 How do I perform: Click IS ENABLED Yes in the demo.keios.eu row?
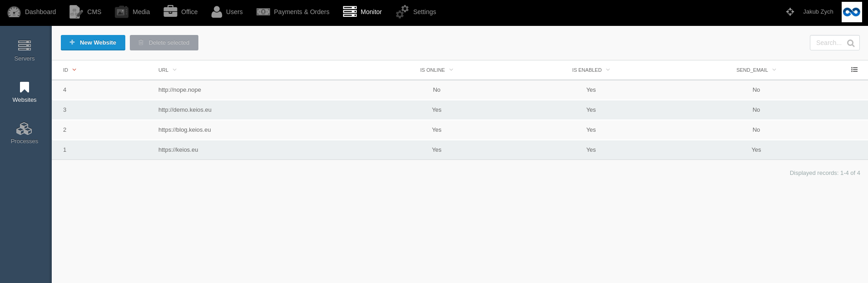click(591, 110)
